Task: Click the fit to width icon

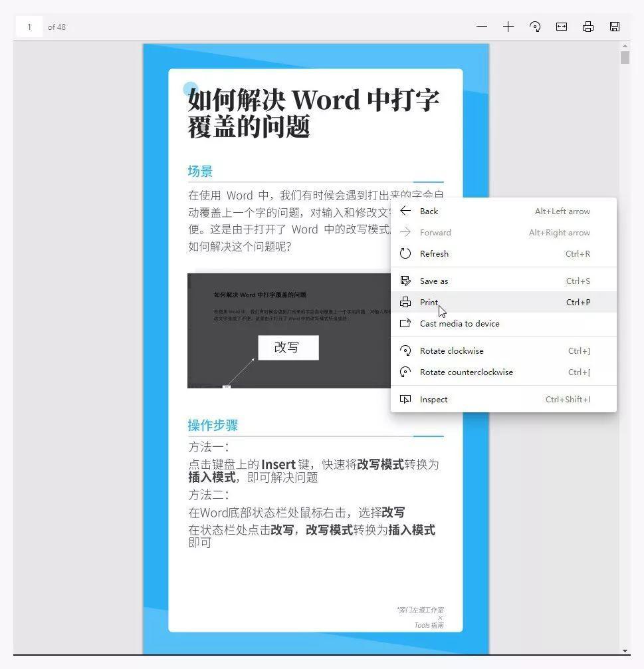Action: [x=562, y=27]
